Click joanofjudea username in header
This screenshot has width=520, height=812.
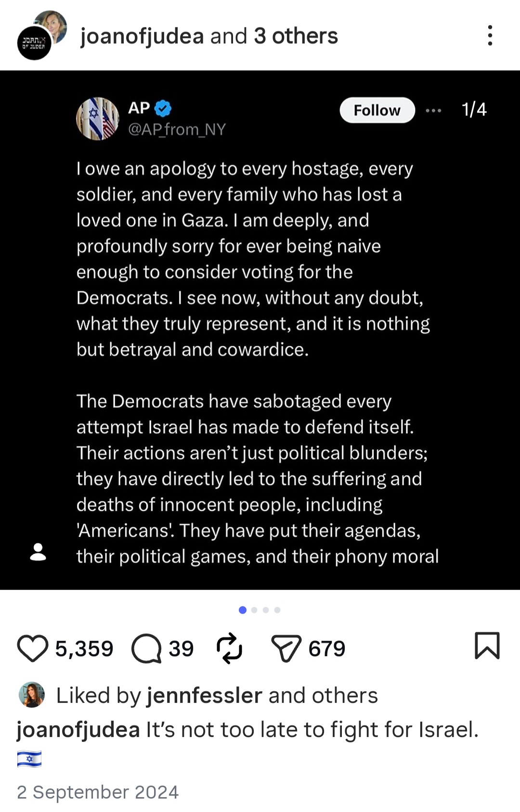coord(142,36)
